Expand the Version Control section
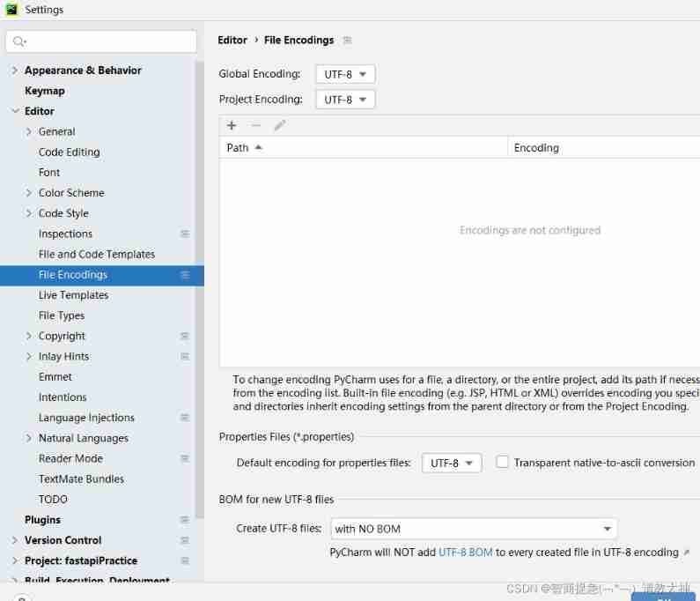Screen dimensions: 700x601 (15, 540)
